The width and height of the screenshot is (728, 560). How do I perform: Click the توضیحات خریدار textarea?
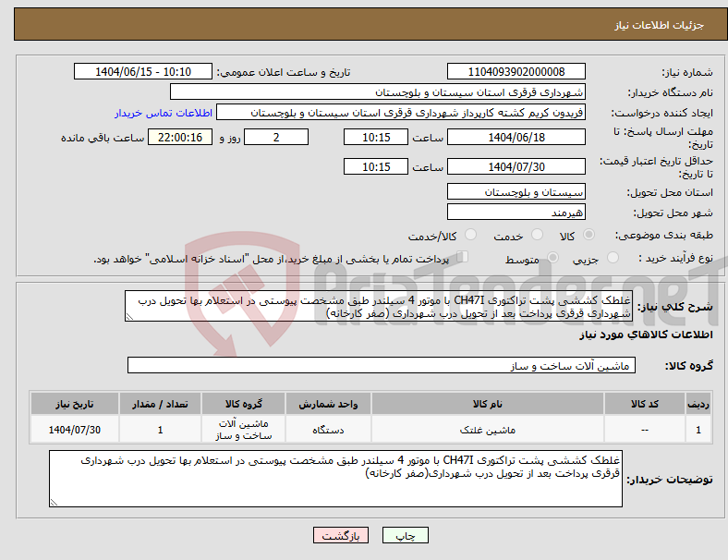point(335,479)
